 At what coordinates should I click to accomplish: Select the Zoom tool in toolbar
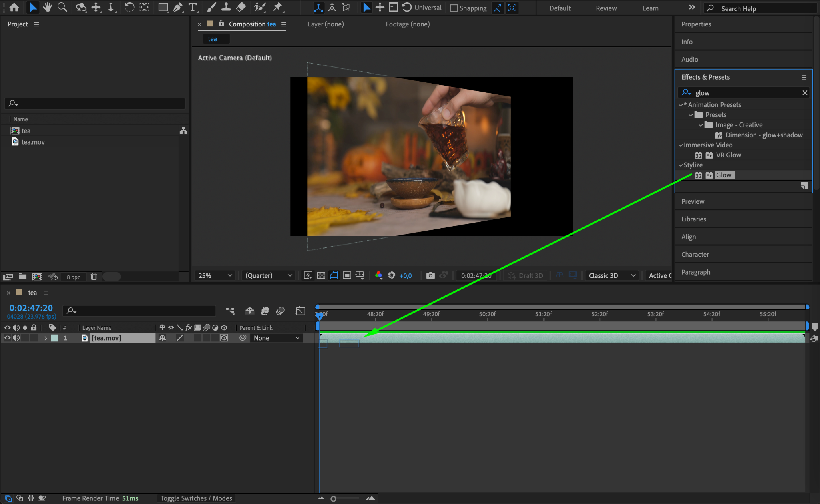tap(62, 7)
